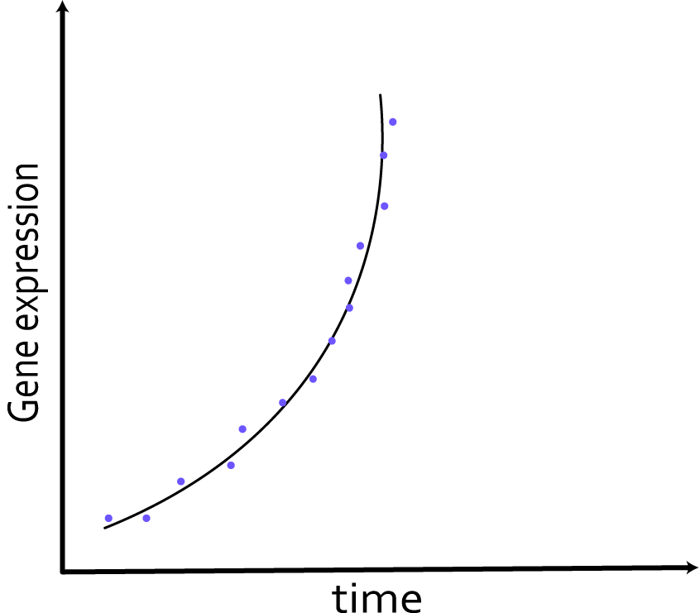Viewport: 700px width, 613px height.
Task: Select the seventh data point from the left
Action: pos(313,379)
